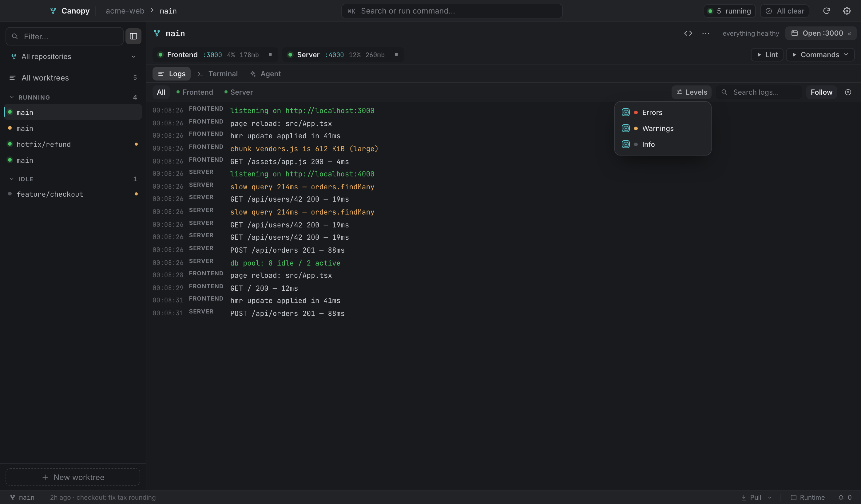The width and height of the screenshot is (861, 504).
Task: Click the notifications bell in status bar
Action: coord(841,498)
